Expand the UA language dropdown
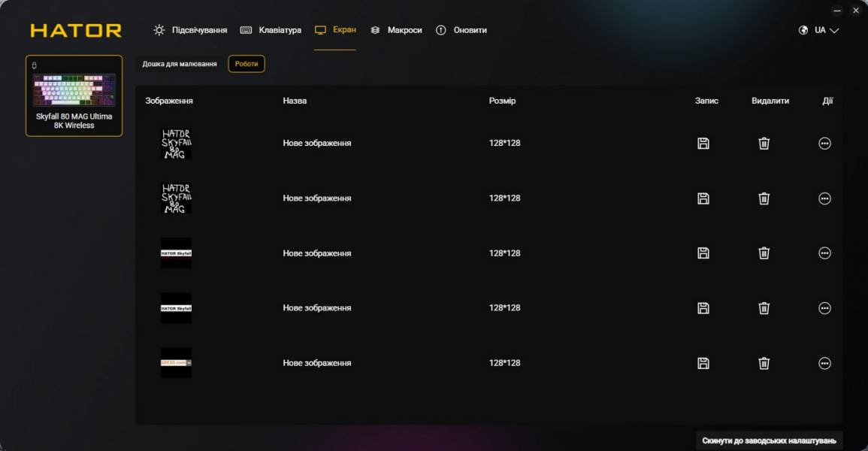 click(819, 31)
